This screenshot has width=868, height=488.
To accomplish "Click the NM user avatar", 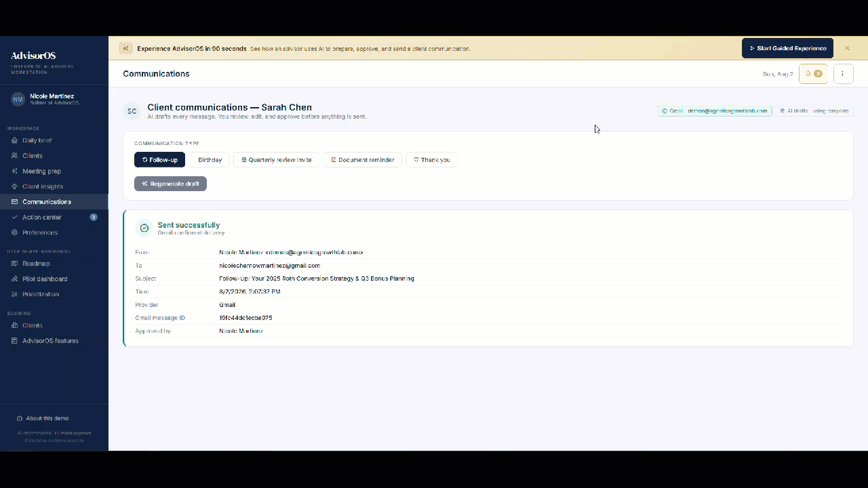I will (x=18, y=100).
